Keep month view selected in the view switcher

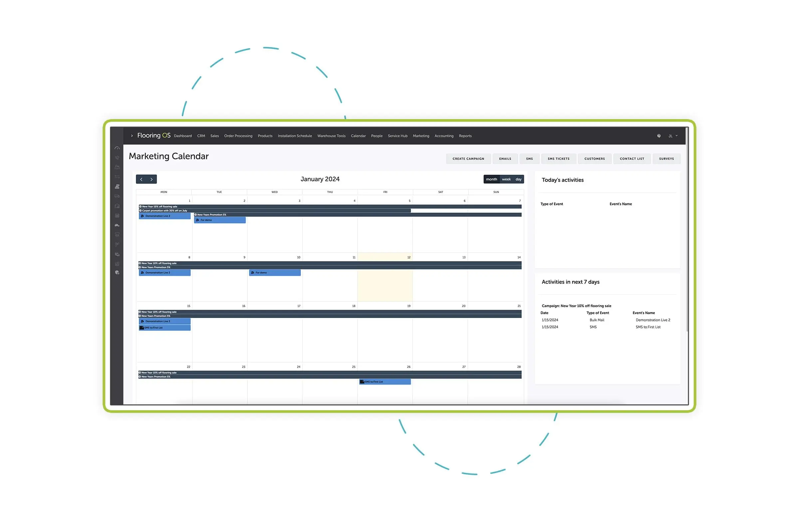491,179
